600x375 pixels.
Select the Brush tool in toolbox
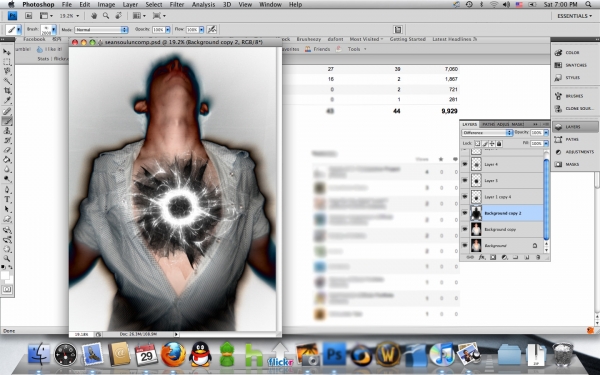coord(7,121)
